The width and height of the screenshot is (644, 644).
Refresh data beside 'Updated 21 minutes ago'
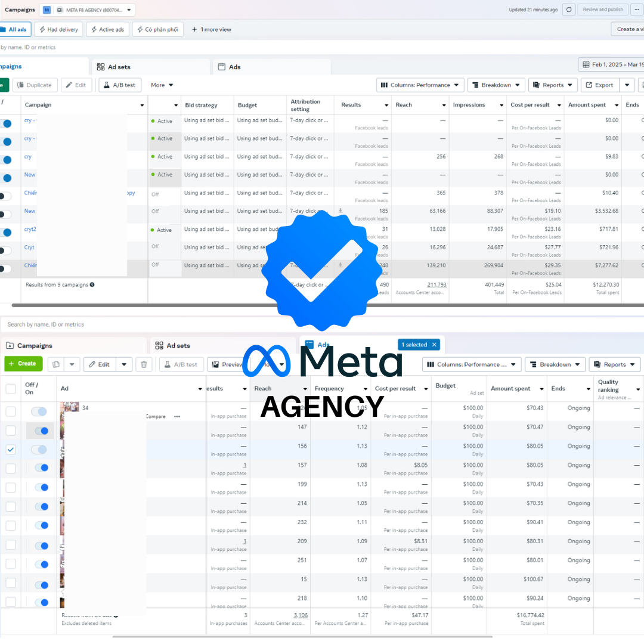tap(568, 10)
